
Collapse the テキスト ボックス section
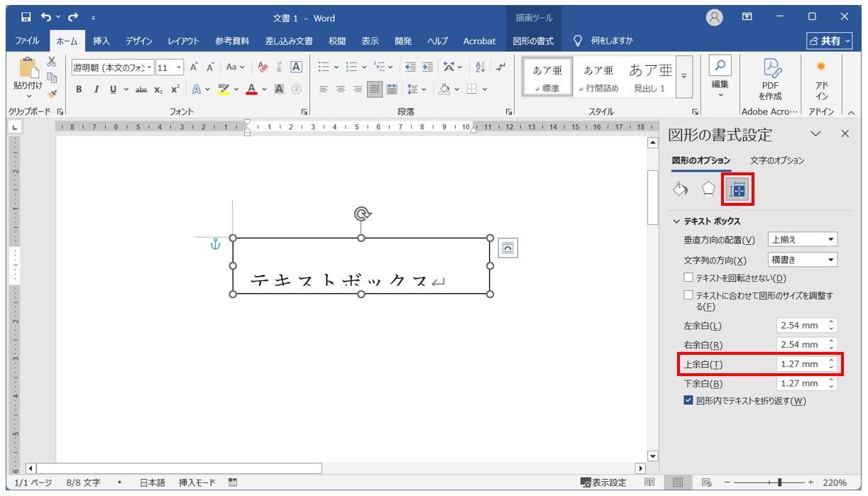pos(677,221)
